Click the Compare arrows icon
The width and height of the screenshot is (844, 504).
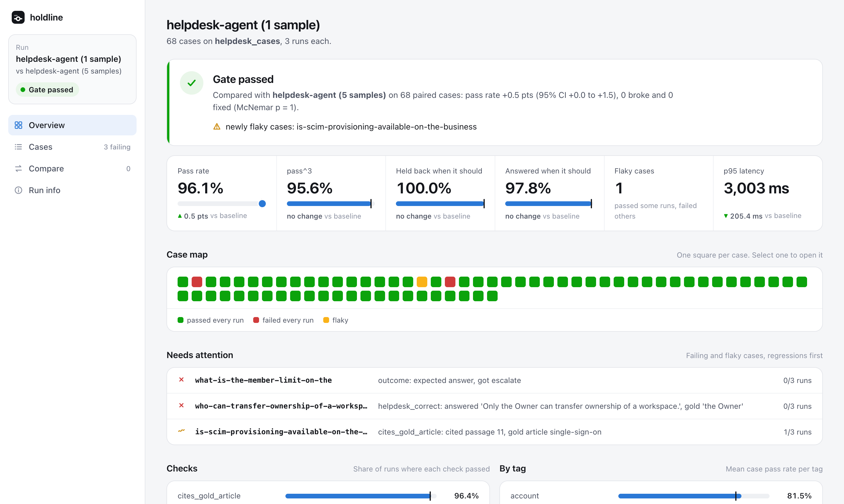pos(18,168)
